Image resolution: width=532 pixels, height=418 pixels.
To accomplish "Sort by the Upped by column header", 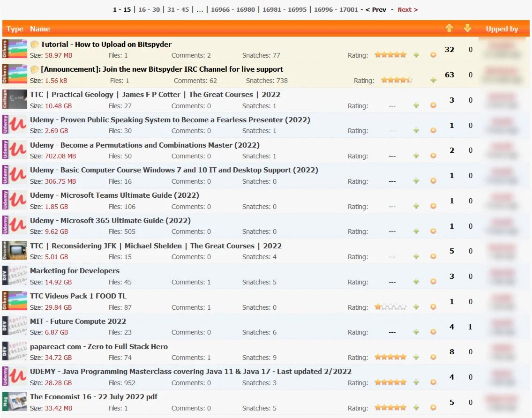I will pyautogui.click(x=502, y=29).
